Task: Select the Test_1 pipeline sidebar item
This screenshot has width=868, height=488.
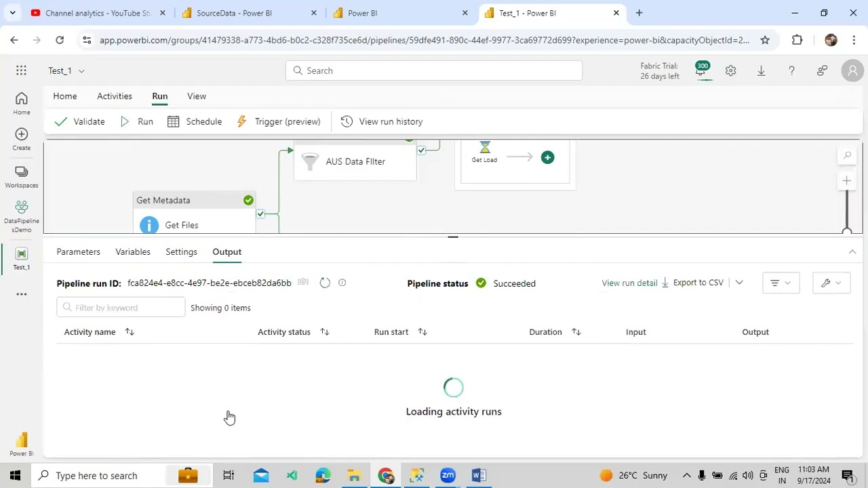Action: (21, 259)
